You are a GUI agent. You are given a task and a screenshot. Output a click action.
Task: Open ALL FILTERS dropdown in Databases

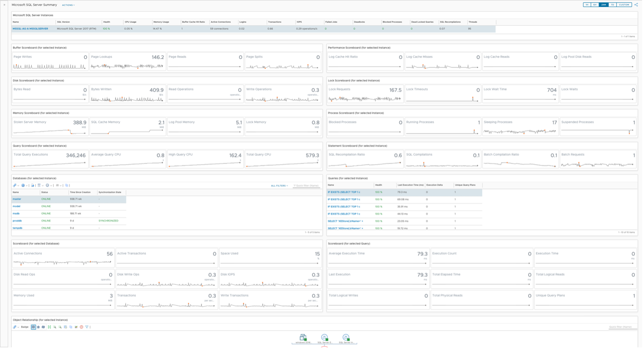(279, 186)
